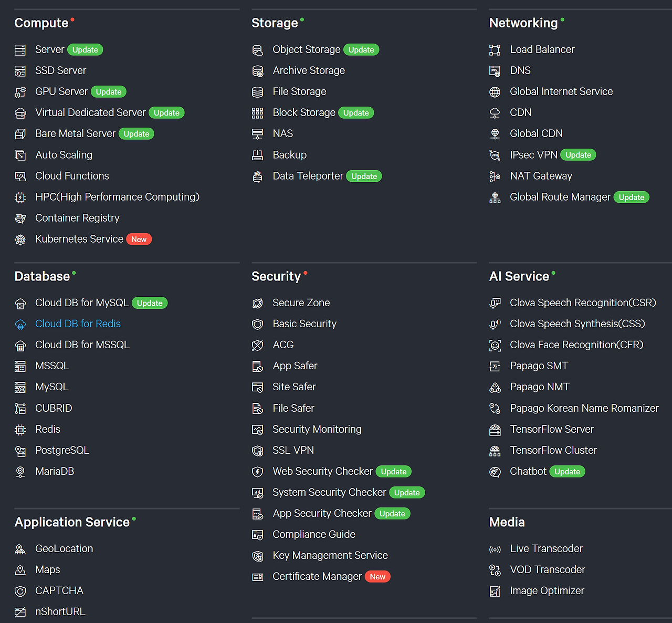Screen dimensions: 672x623
Task: Click the Live Transcoder icon
Action: pos(495,549)
